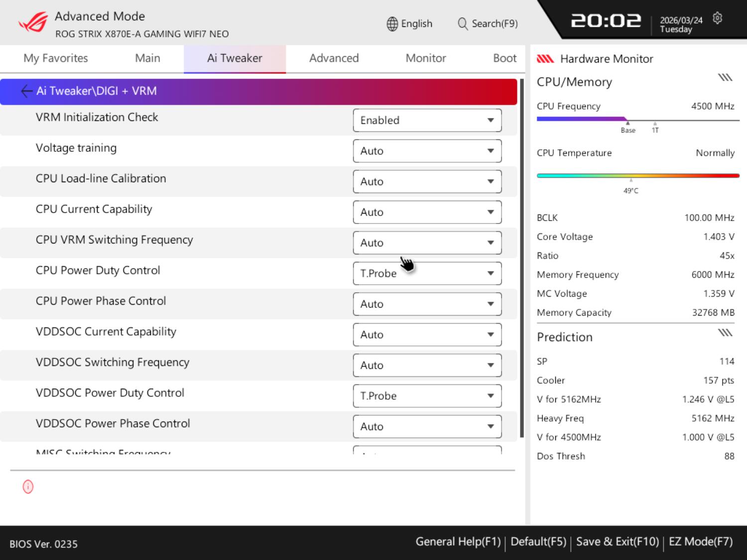
Task: Click the settings list vertical scrollbar
Action: click(521, 259)
